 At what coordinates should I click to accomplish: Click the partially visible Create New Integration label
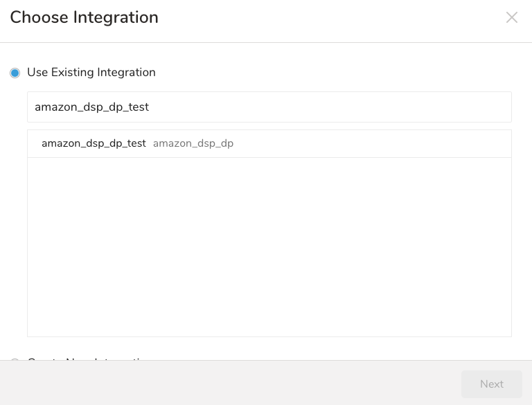coord(90,357)
